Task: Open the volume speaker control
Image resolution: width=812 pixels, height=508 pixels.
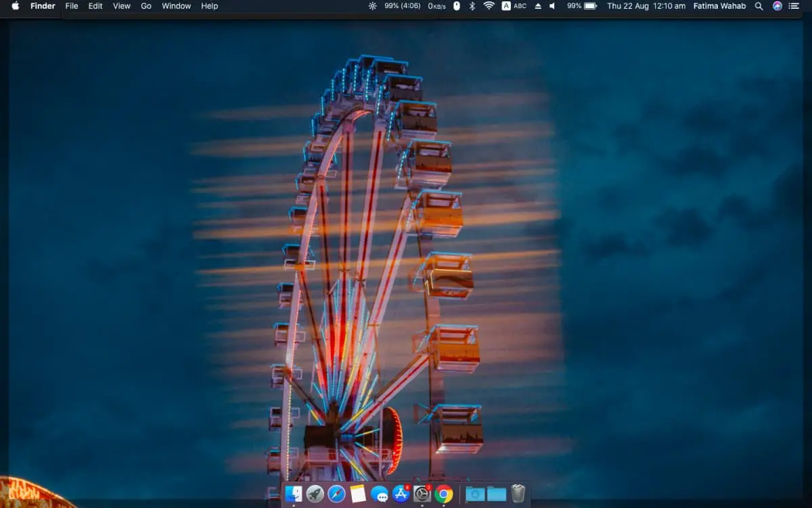Action: point(552,6)
